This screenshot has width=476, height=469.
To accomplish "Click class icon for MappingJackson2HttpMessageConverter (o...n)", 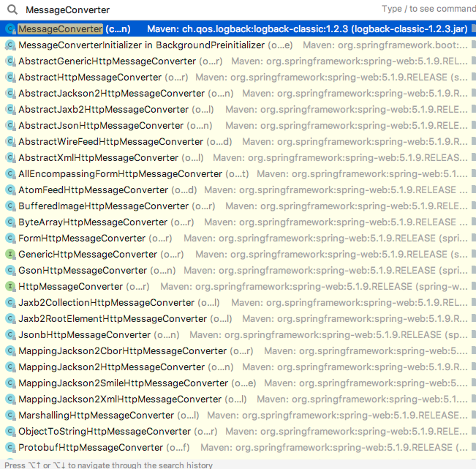I will [x=11, y=367].
